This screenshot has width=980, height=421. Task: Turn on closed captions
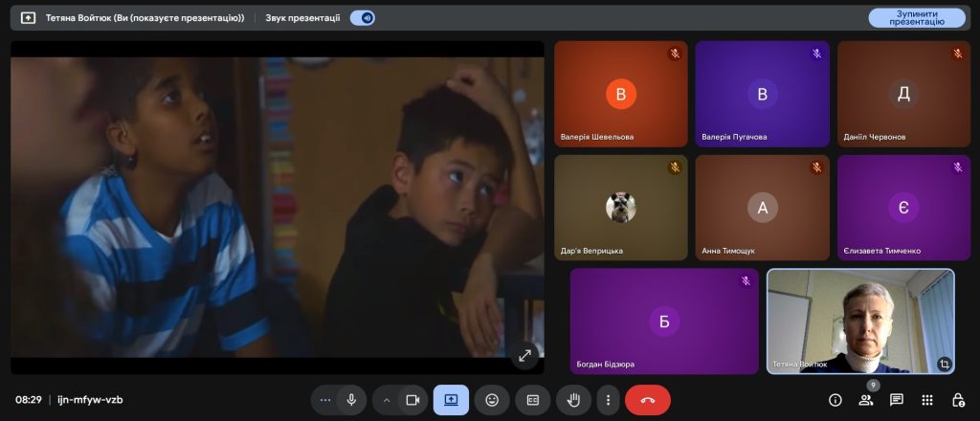point(533,400)
